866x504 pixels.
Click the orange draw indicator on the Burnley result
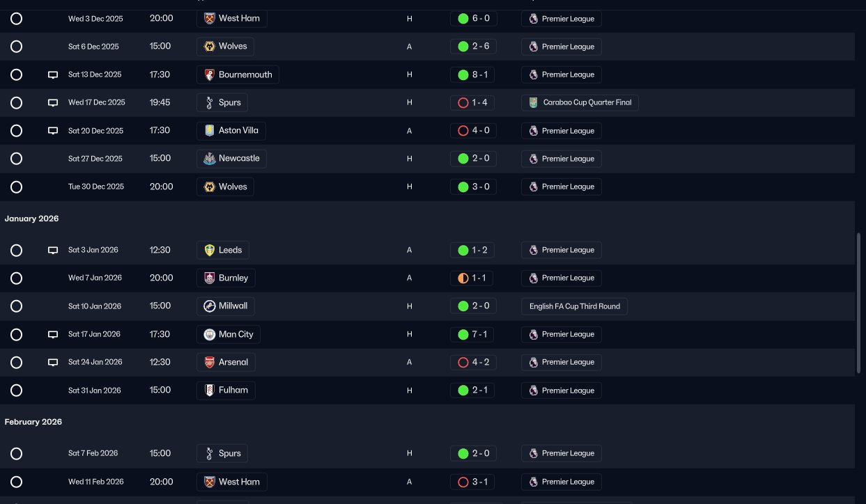pos(463,278)
